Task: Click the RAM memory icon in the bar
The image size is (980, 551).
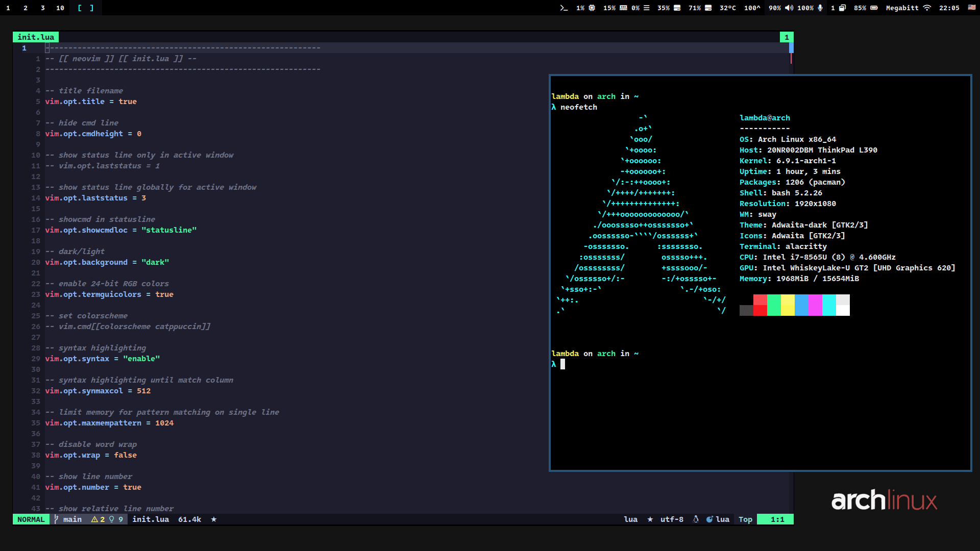Action: click(x=623, y=8)
